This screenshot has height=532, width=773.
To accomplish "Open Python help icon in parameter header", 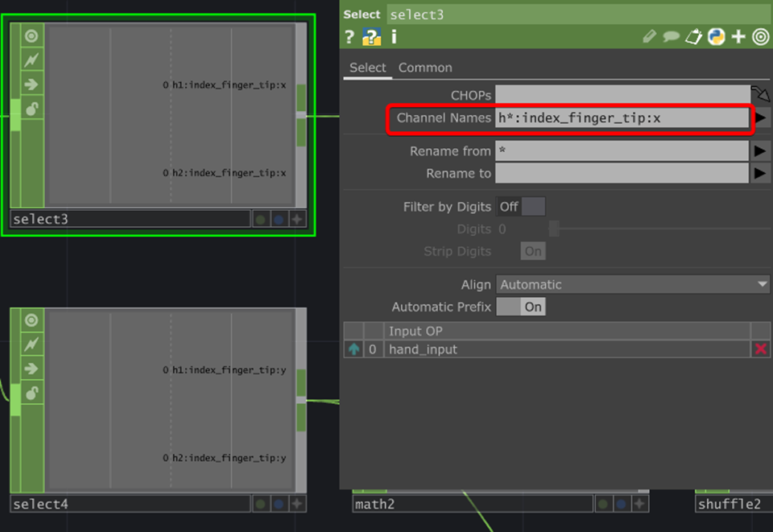I will 371,37.
